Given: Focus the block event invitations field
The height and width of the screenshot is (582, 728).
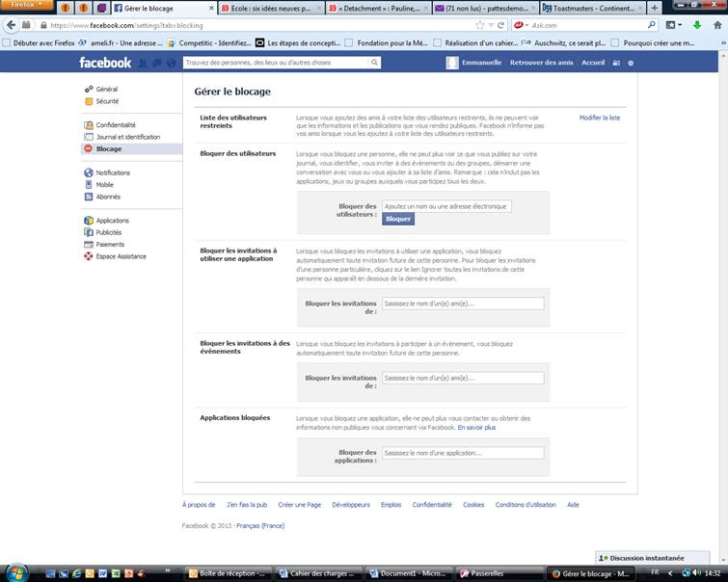Looking at the screenshot, I should click(x=463, y=378).
